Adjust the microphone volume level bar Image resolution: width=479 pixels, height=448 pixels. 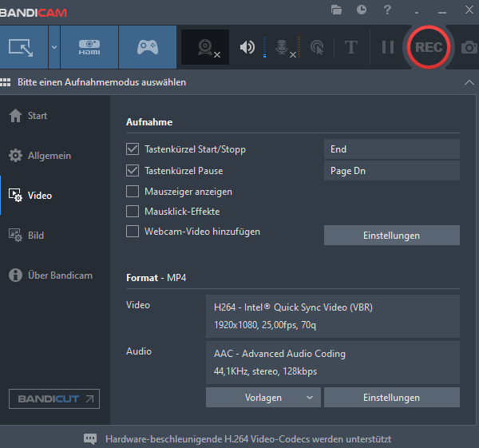coord(299,47)
